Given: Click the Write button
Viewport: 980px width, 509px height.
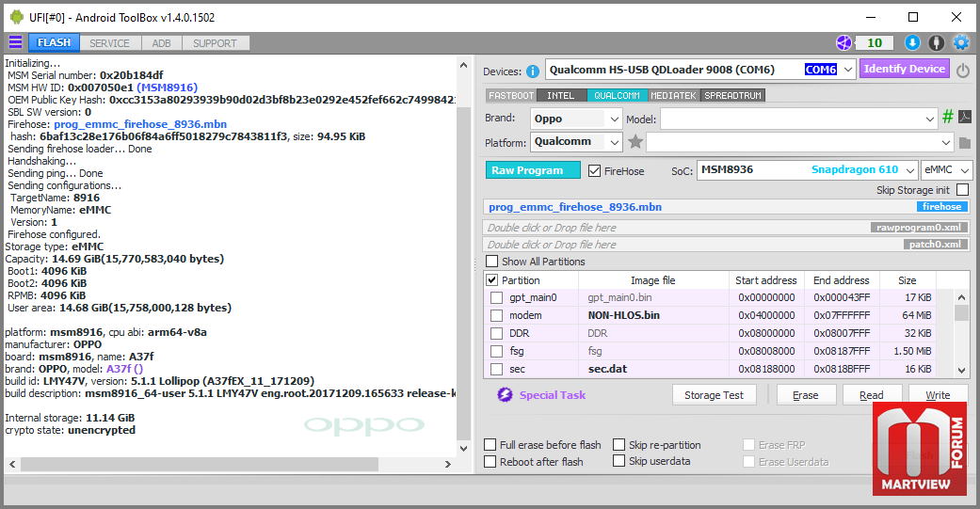Looking at the screenshot, I should pyautogui.click(x=938, y=395).
